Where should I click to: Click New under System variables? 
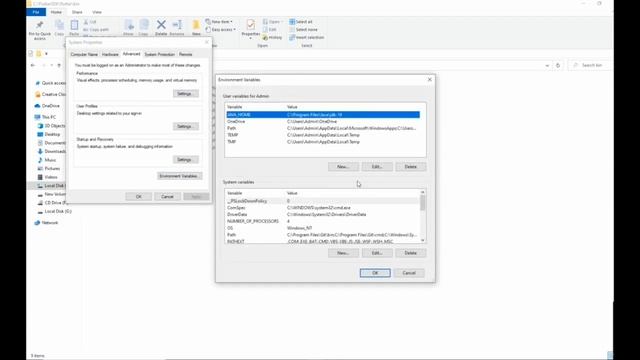[343, 253]
